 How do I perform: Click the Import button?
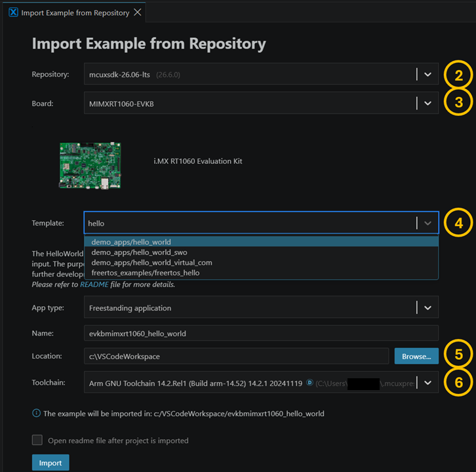click(50, 463)
